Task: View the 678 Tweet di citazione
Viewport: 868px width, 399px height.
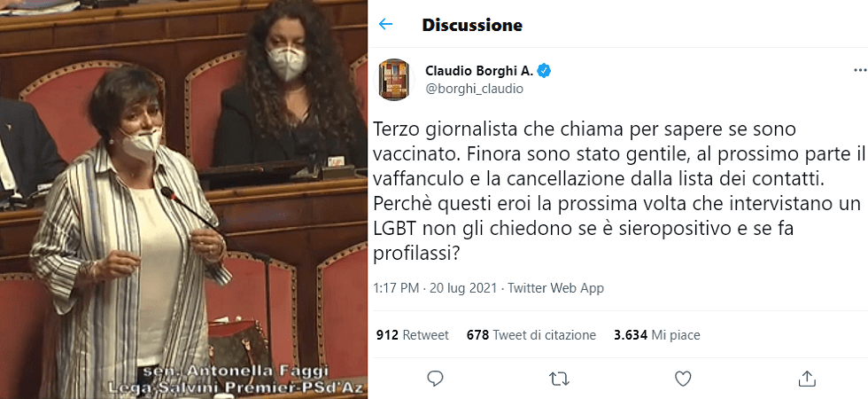Action: point(531,335)
